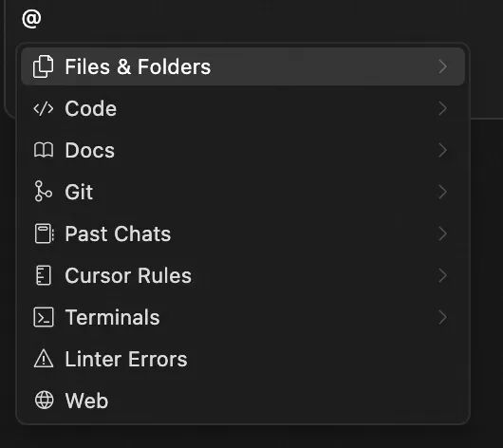Expand the Terminals chevron
This screenshot has width=503, height=448.
point(442,317)
